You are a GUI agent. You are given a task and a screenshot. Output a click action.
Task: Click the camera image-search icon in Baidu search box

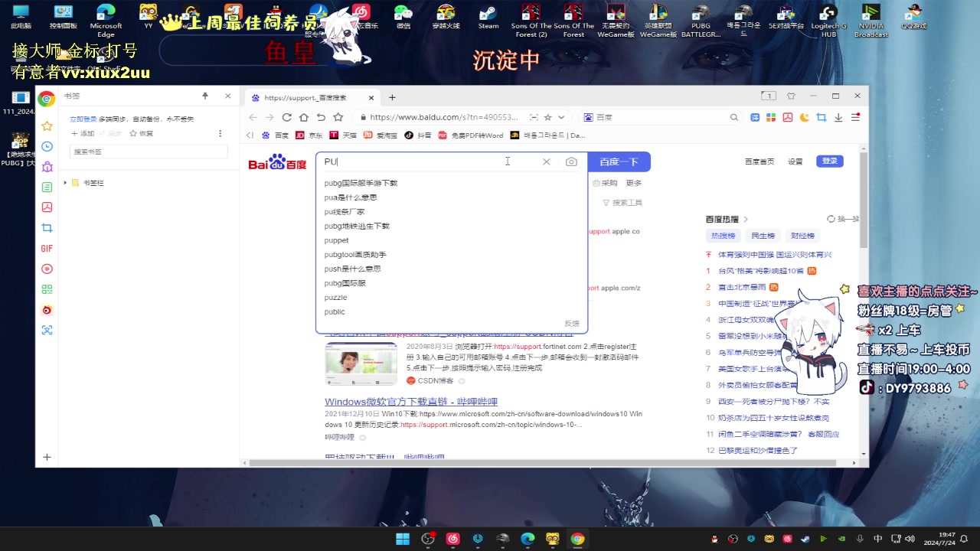pos(570,161)
